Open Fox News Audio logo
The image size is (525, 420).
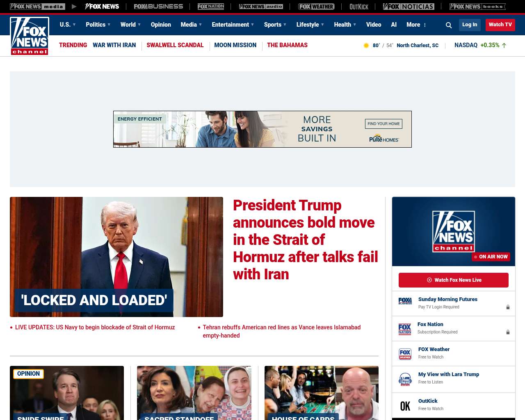(261, 7)
